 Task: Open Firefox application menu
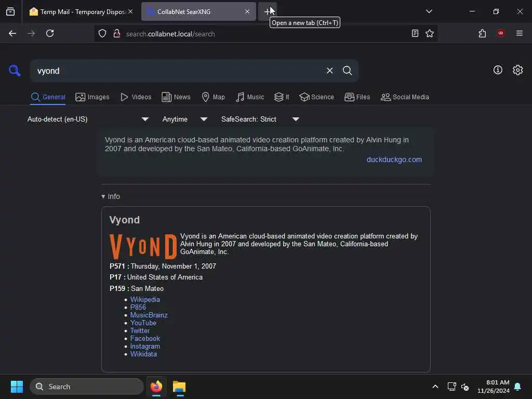[x=519, y=33]
